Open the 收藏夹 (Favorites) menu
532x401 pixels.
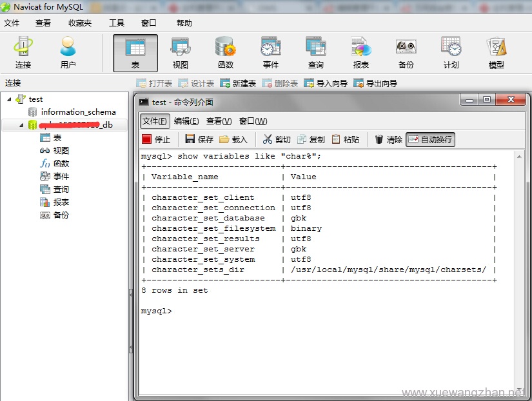coord(80,23)
